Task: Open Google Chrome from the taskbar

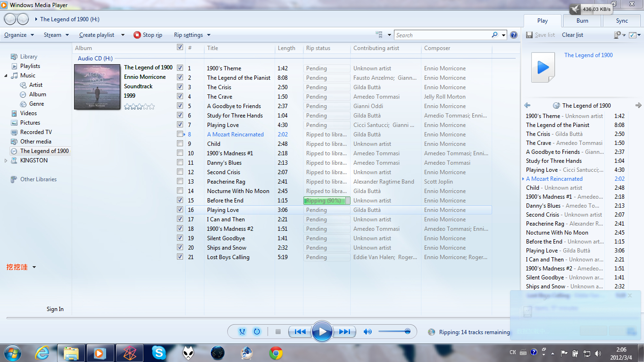Action: click(276, 353)
